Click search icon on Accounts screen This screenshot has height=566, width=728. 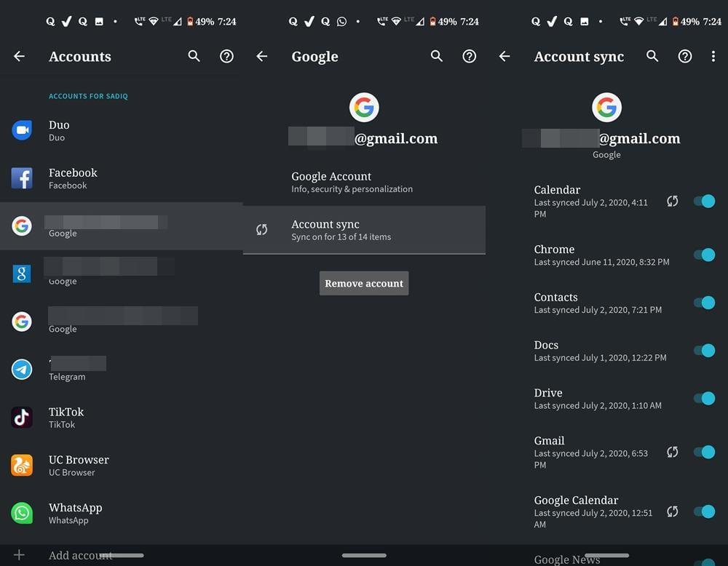(x=194, y=56)
